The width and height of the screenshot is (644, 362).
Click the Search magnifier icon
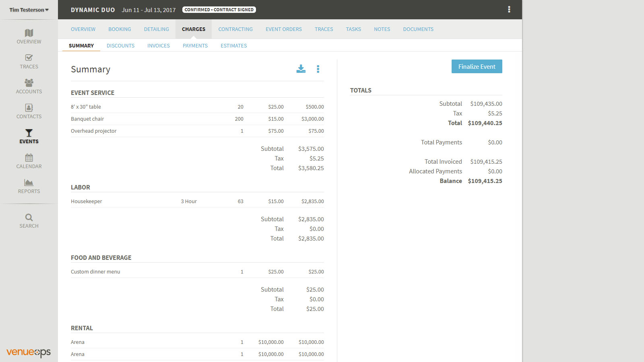tap(29, 218)
